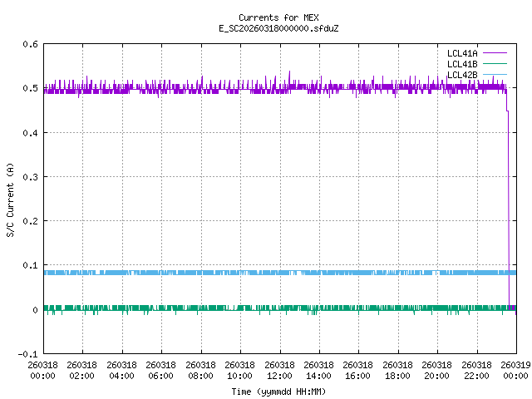This screenshot has height=399, width=532.
Task: Click the chart title 'Currents for MEX'
Action: (278, 17)
